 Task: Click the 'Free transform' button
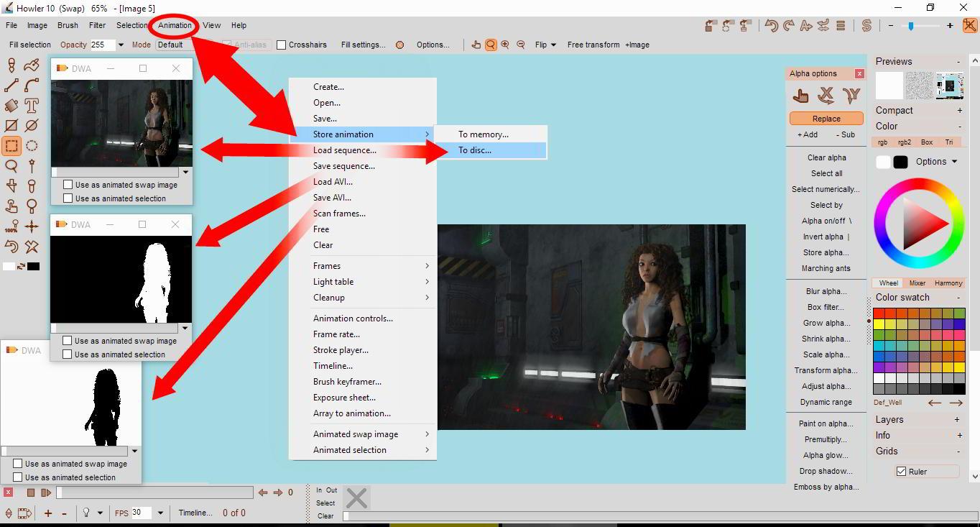[593, 45]
